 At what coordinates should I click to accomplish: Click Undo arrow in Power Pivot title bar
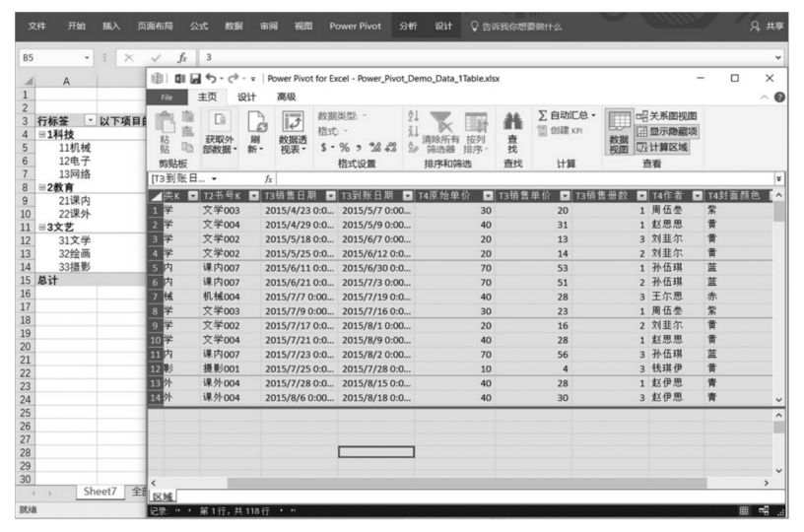(211, 79)
